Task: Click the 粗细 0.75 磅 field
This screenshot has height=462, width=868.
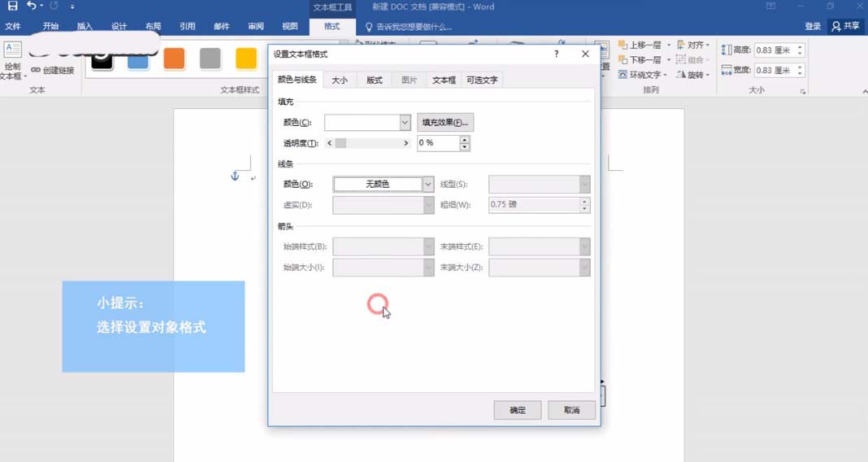Action: coord(534,205)
